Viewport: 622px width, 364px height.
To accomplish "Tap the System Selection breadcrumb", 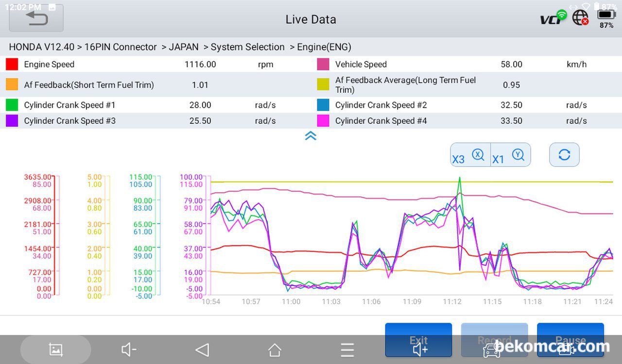I will pos(248,47).
